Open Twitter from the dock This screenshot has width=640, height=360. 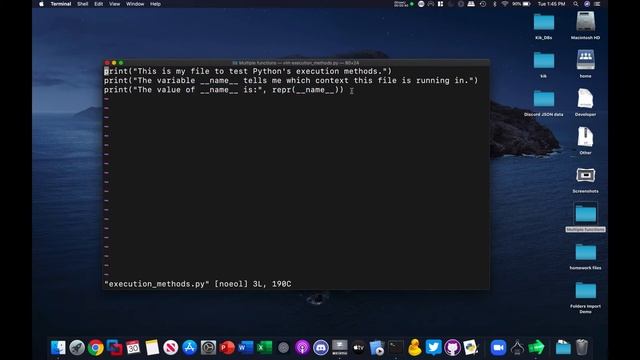pyautogui.click(x=433, y=347)
